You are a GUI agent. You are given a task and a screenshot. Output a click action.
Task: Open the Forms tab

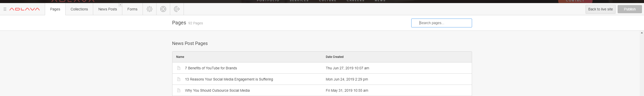pyautogui.click(x=132, y=9)
